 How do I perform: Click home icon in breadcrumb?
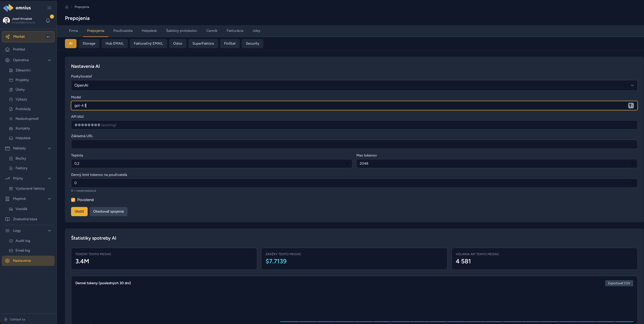tap(67, 7)
